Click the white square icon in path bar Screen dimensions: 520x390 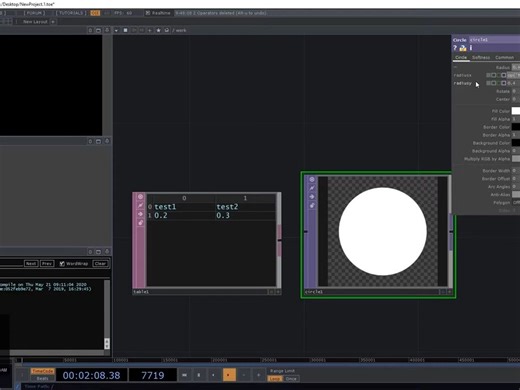(x=125, y=30)
